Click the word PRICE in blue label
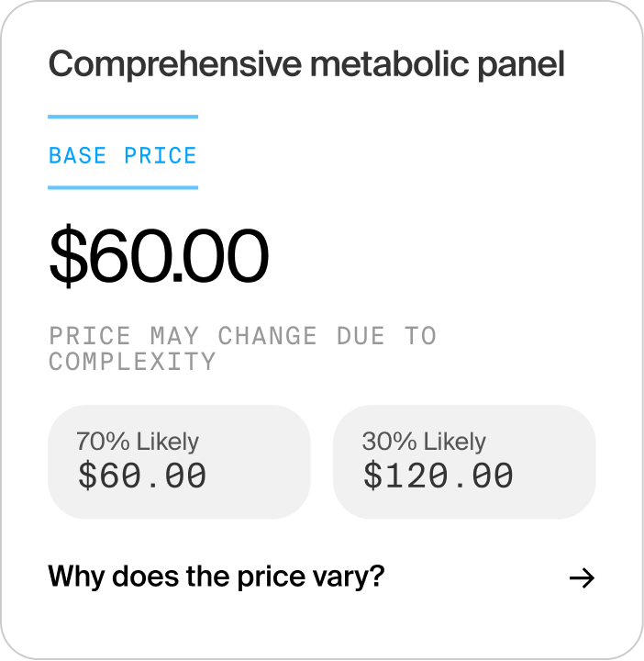 pos(160,155)
